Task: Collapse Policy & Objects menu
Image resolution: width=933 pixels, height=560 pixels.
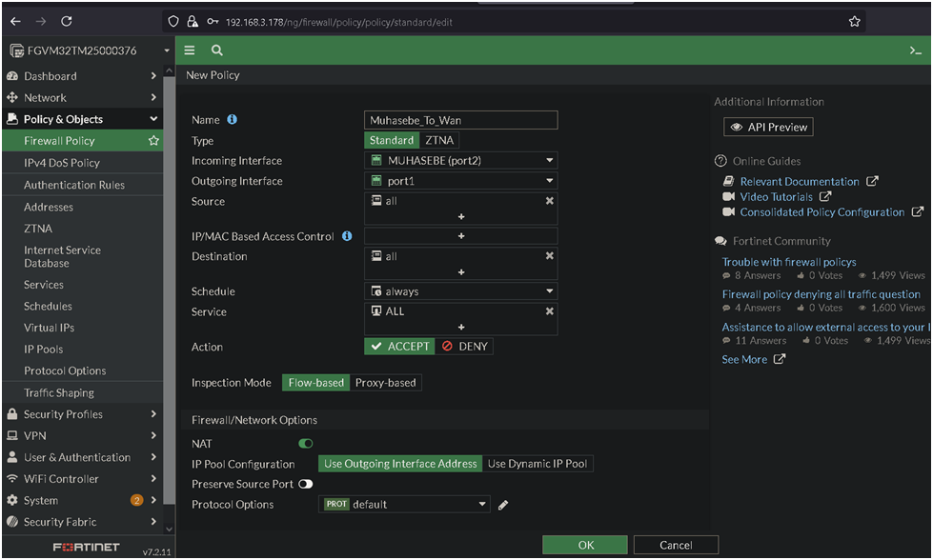Action: pyautogui.click(x=82, y=119)
